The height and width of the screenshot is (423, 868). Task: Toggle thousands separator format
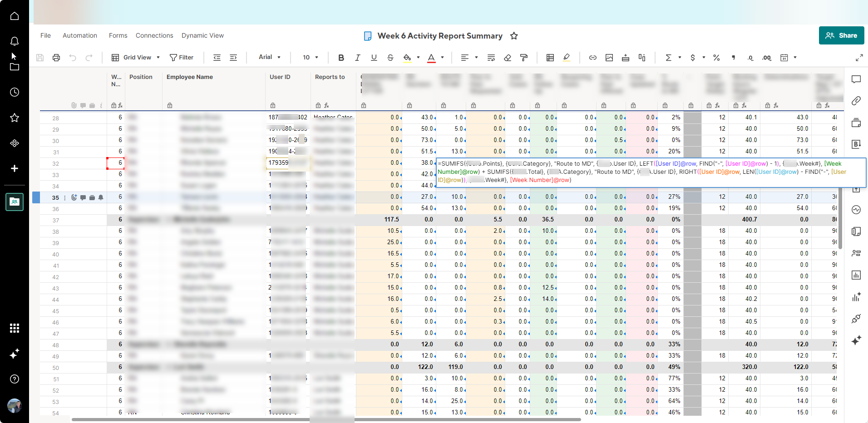pyautogui.click(x=734, y=58)
